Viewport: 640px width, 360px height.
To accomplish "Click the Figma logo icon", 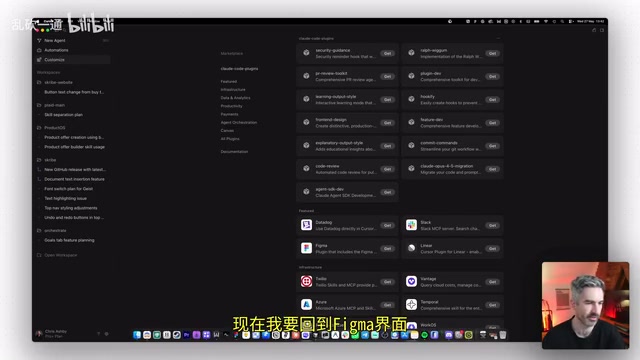I will point(307,248).
